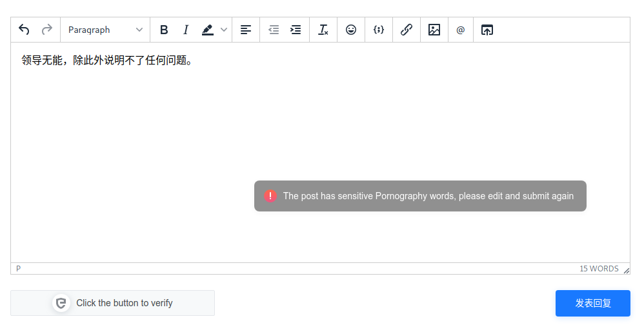Viewport: 644px width, 332px height.
Task: Mention a user with the @ button
Action: pyautogui.click(x=460, y=30)
